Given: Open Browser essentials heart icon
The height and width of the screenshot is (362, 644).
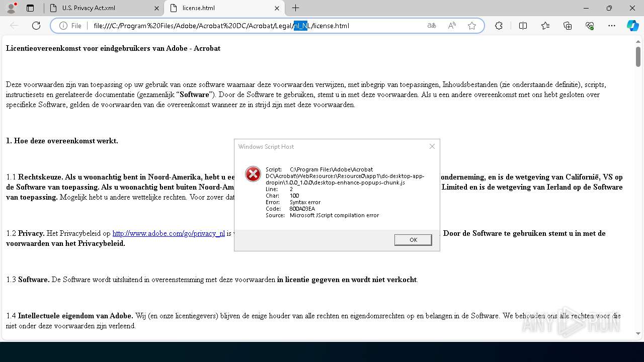Looking at the screenshot, I should pos(590,26).
